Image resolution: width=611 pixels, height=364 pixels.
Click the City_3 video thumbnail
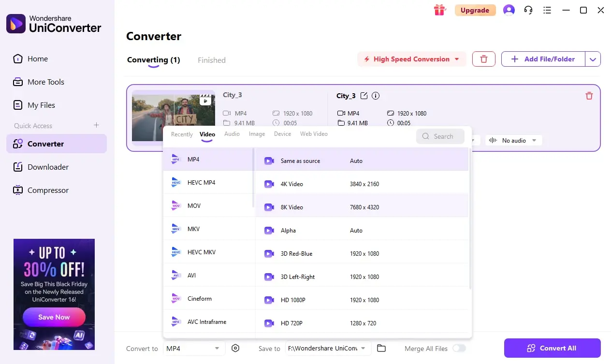coord(174,118)
